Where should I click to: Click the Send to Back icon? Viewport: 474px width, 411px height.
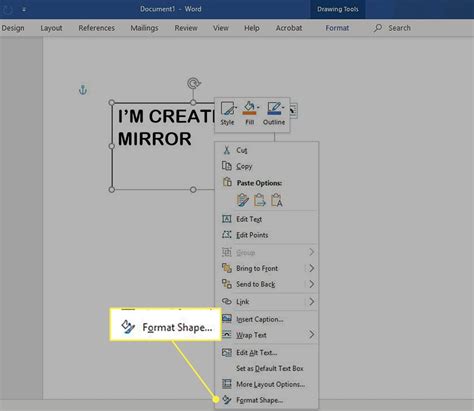(x=227, y=284)
